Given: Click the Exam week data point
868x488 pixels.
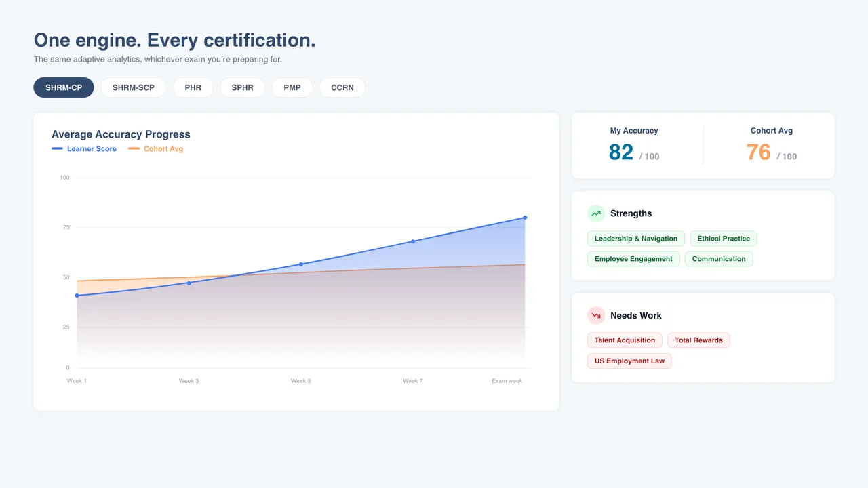Looking at the screenshot, I should [x=525, y=218].
